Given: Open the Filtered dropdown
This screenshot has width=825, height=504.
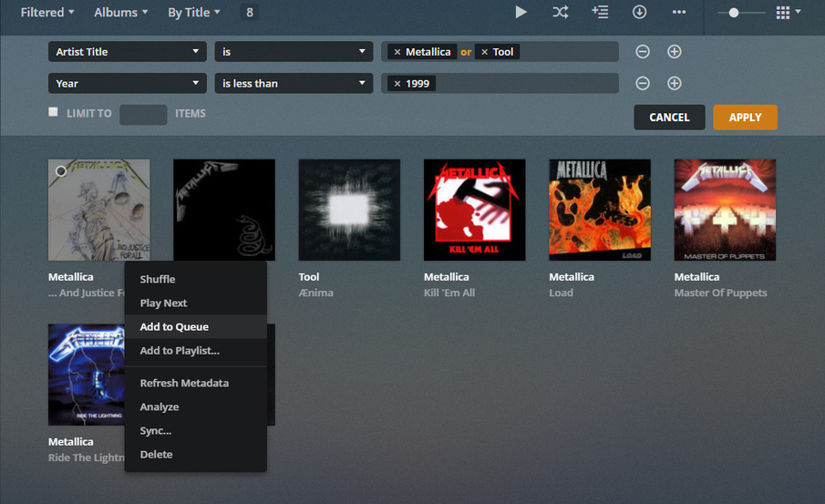Looking at the screenshot, I should point(47,12).
